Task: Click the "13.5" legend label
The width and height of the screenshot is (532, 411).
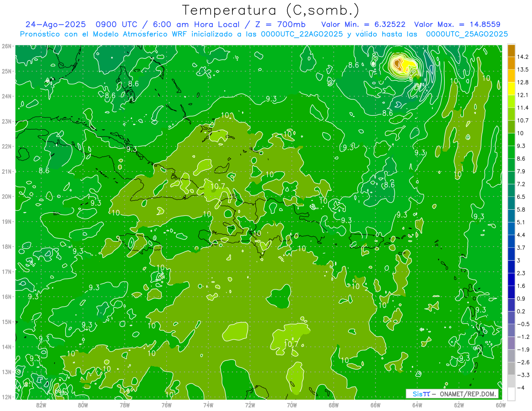Action: (522, 70)
